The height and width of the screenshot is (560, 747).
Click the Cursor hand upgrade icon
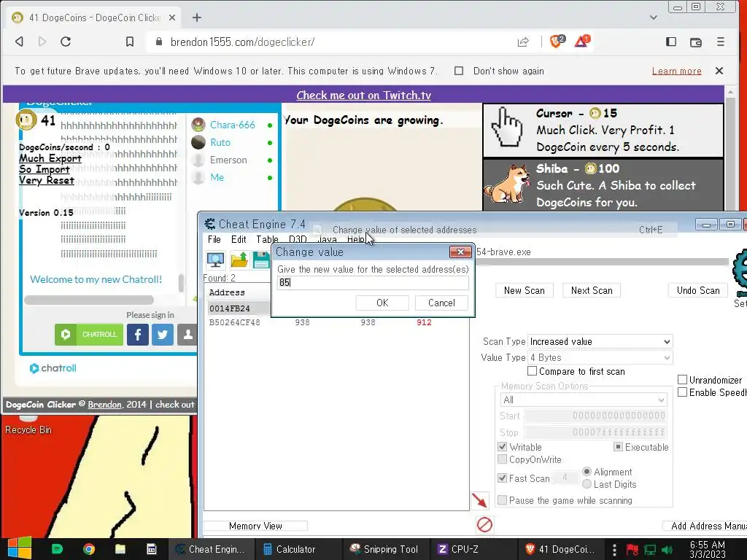pos(507,128)
